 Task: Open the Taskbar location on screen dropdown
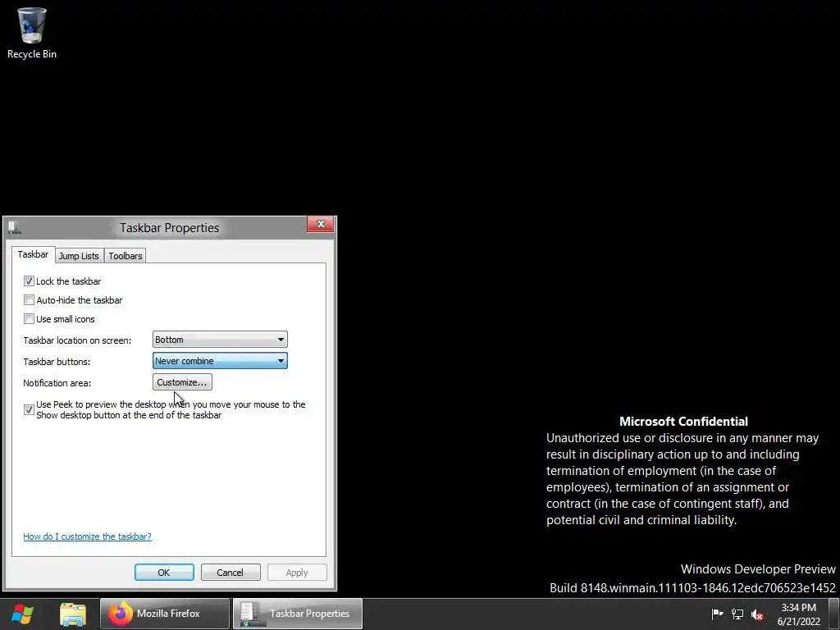click(x=220, y=340)
